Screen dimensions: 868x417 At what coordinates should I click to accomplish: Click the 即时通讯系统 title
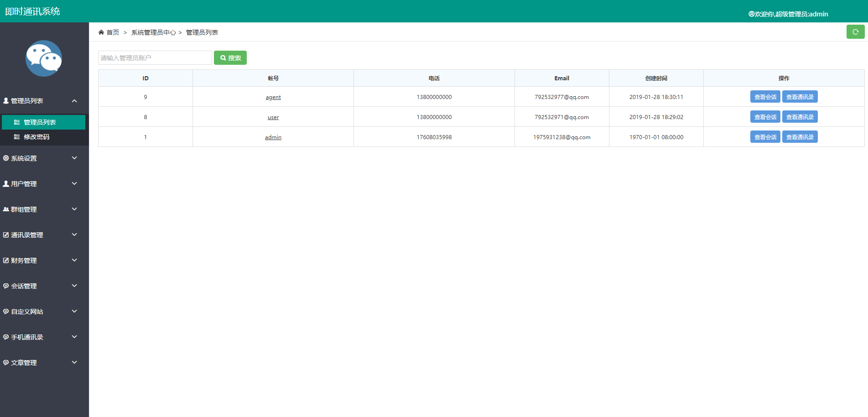coord(32,11)
